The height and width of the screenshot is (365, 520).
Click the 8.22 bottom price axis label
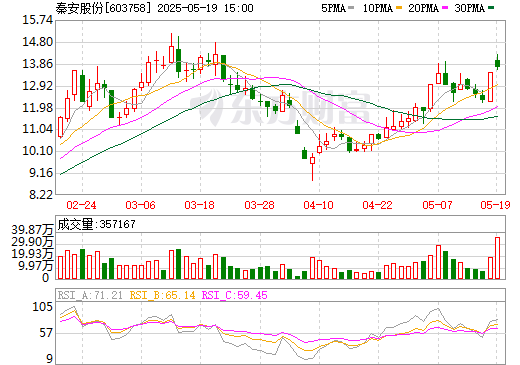41,194
